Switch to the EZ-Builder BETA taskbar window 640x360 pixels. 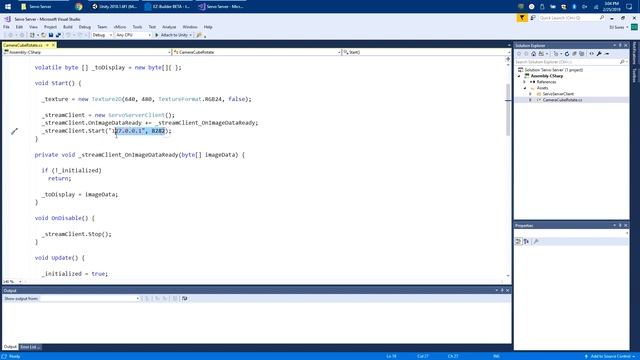click(168, 7)
